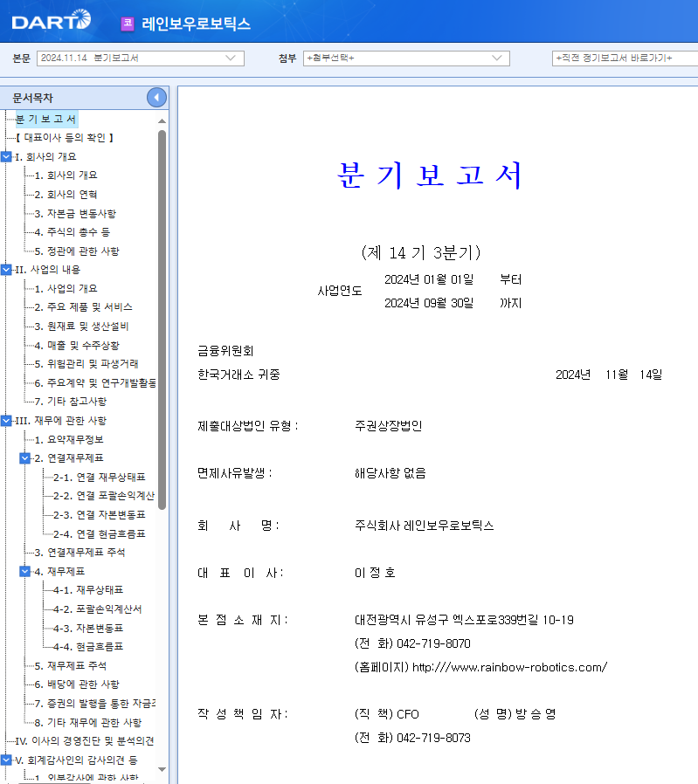Screen dimensions: 698x784
Task: Collapse the II. 사업의 내용 tree node
Action: click(x=6, y=270)
